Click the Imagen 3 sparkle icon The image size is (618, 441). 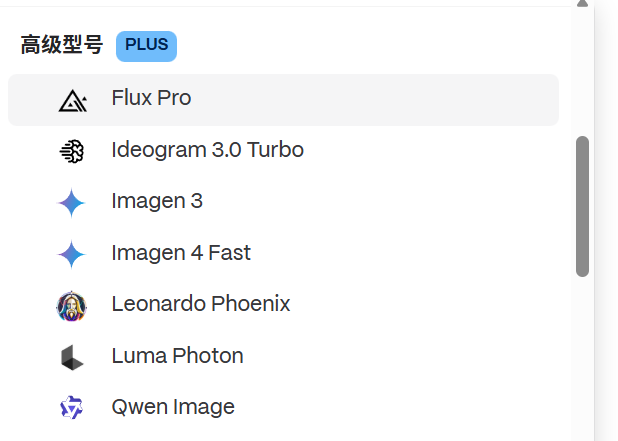coord(72,202)
